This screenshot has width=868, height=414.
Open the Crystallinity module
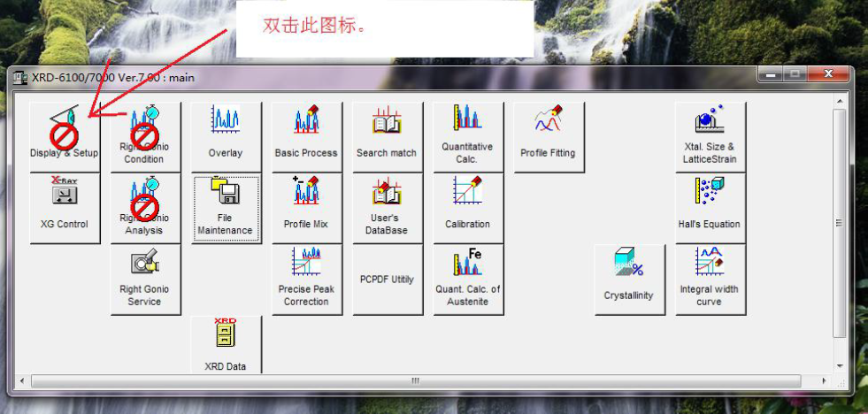(630, 280)
